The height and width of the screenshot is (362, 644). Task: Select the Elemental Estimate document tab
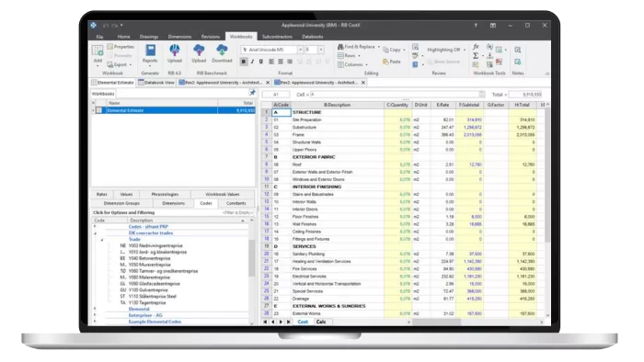point(113,83)
